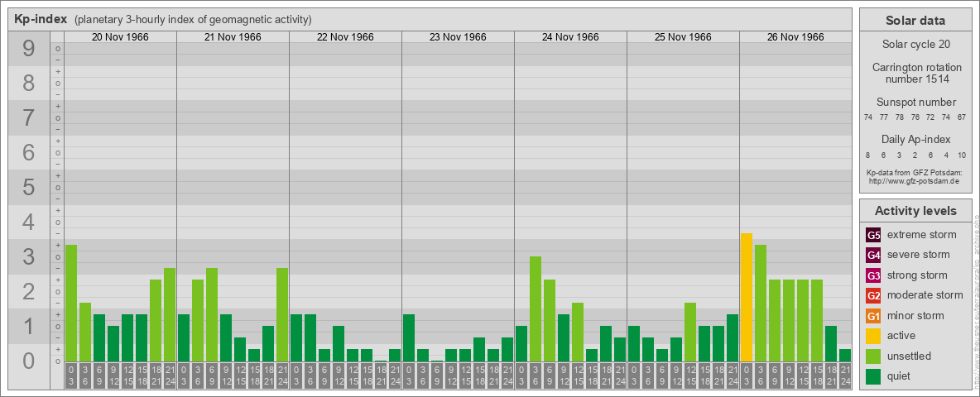Click the '24 Nov 1966' date header
The height and width of the screenshot is (397, 980).
click(570, 37)
